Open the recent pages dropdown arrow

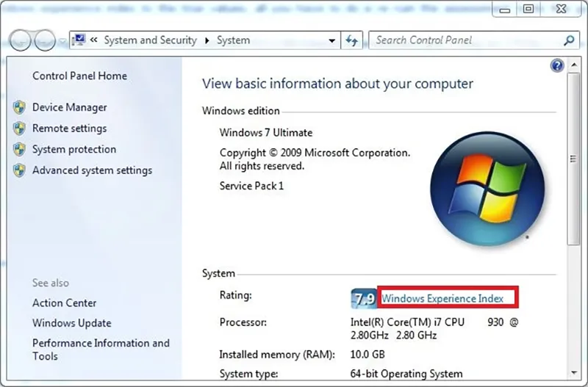pyautogui.click(x=62, y=40)
